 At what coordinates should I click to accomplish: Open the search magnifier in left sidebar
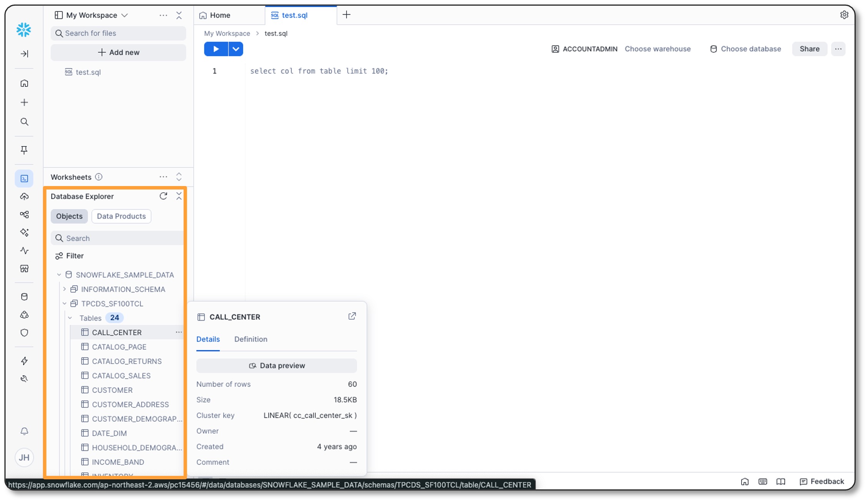coord(24,122)
